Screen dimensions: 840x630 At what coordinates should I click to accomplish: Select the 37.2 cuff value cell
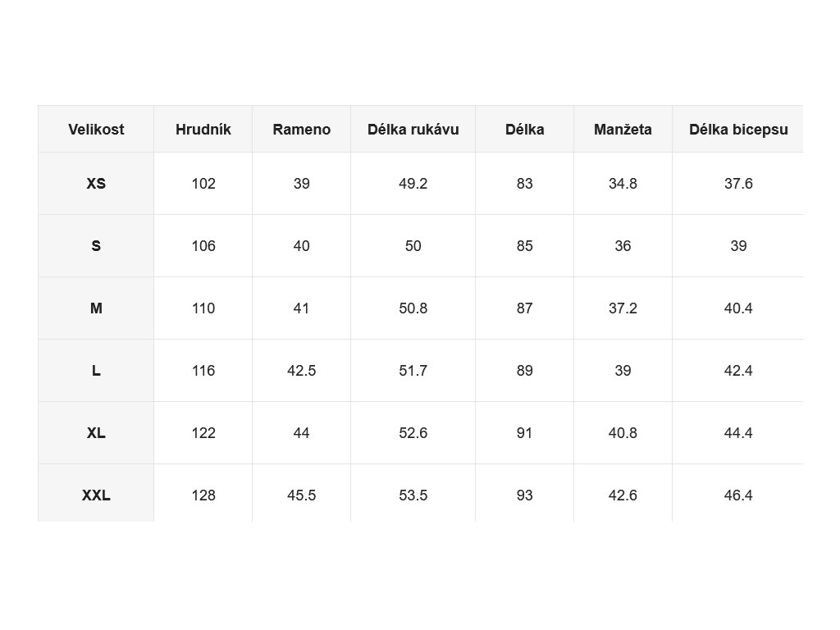(623, 308)
